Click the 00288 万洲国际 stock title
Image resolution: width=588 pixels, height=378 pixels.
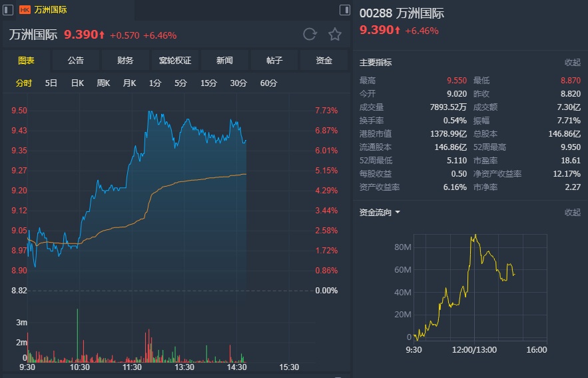[402, 13]
